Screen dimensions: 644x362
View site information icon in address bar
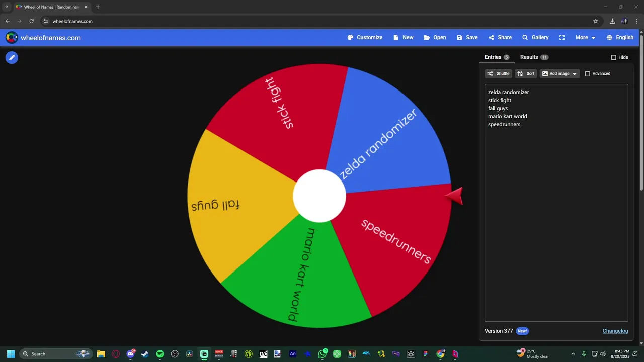(x=46, y=21)
